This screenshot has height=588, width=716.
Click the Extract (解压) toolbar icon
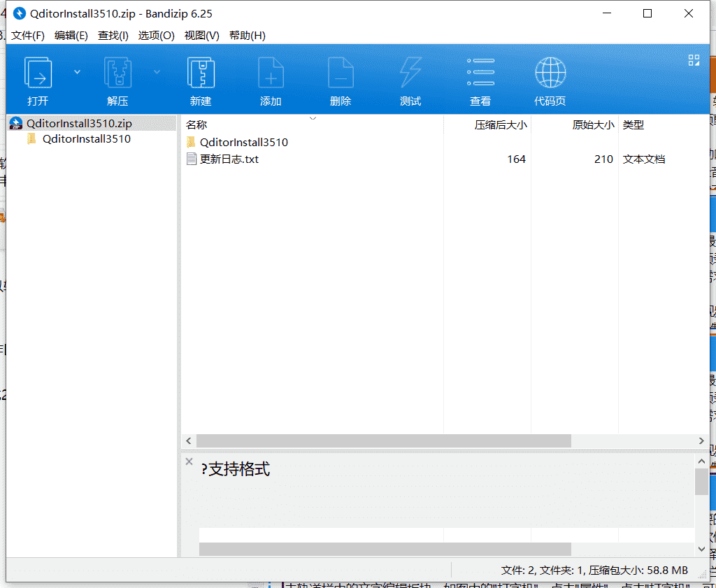click(117, 73)
